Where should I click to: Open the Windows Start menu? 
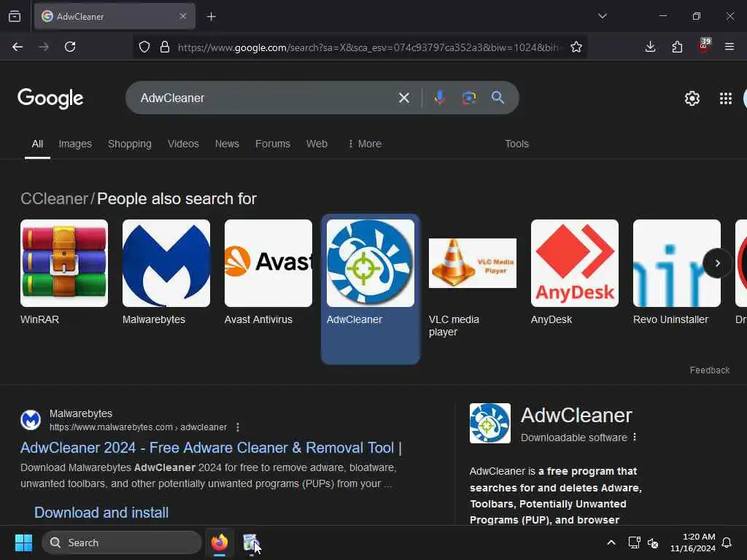click(23, 542)
